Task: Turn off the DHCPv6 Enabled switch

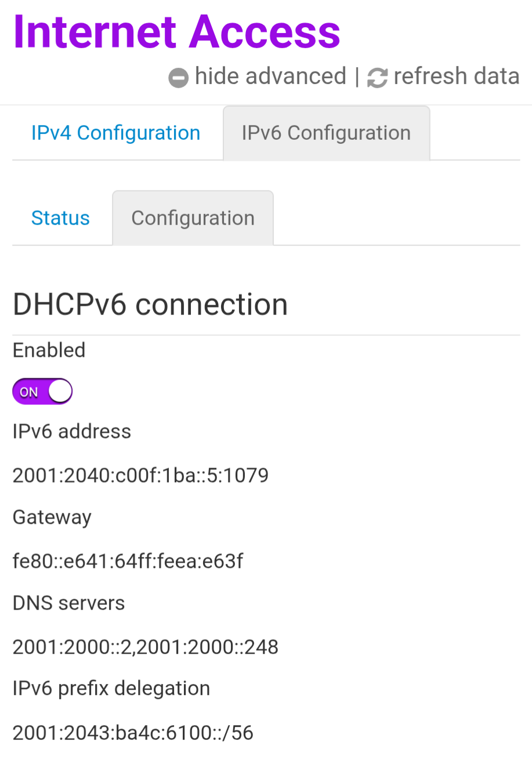Action: 42,392
